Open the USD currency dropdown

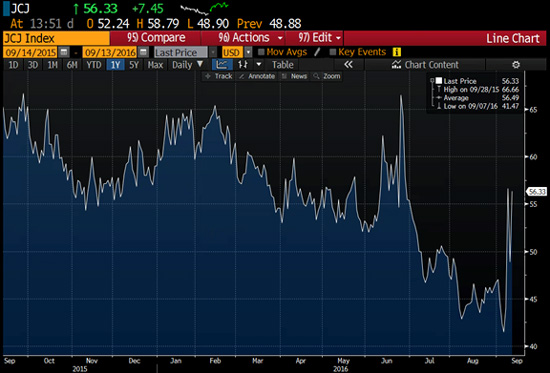tap(248, 52)
